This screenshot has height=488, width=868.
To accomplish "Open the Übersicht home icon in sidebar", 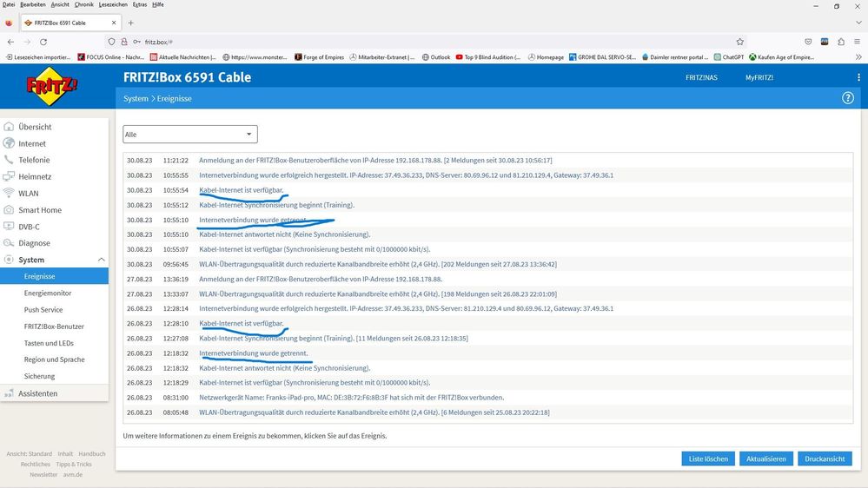I will pos(9,127).
